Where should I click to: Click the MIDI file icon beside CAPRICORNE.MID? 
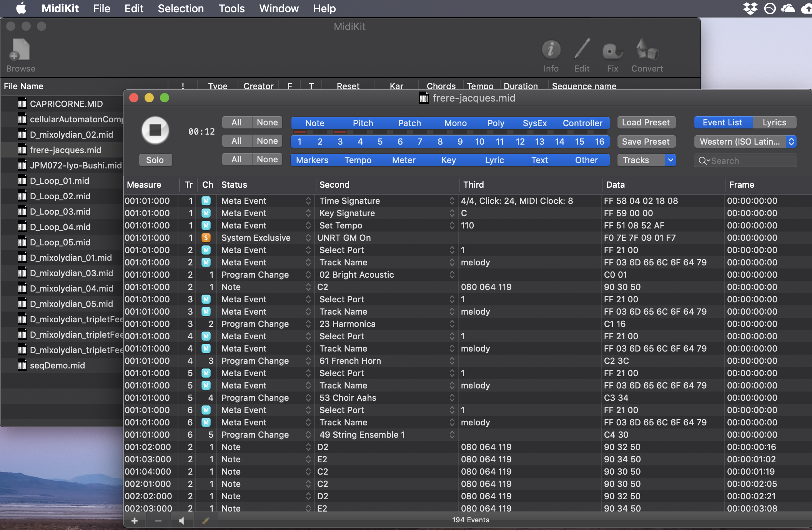click(22, 103)
